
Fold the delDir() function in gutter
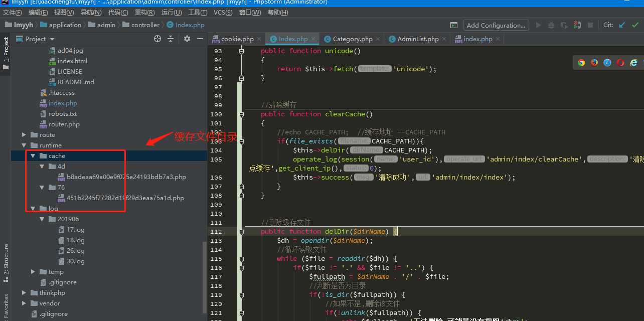click(241, 232)
